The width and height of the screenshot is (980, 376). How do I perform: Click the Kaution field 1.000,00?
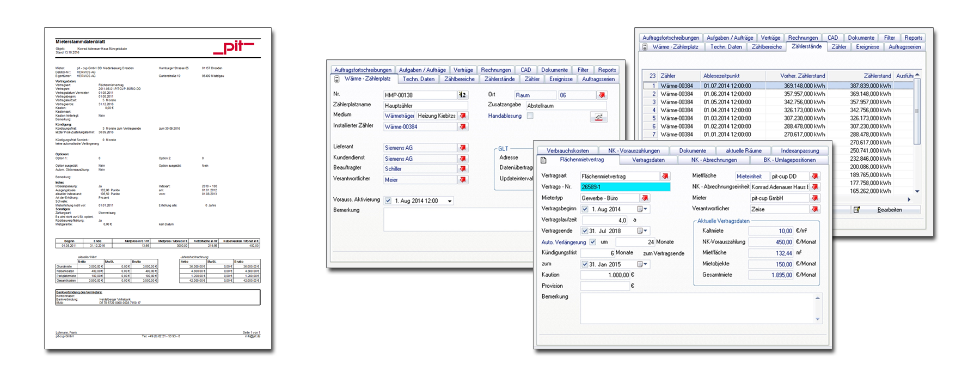[605, 275]
